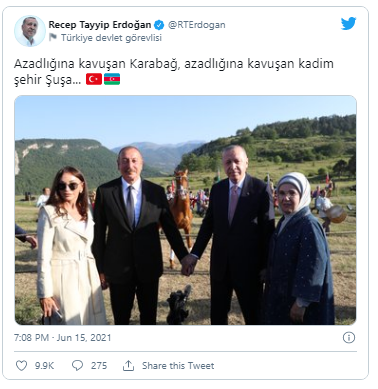378x389 pixels.
Task: Click the government official flag icon
Action: pos(53,37)
